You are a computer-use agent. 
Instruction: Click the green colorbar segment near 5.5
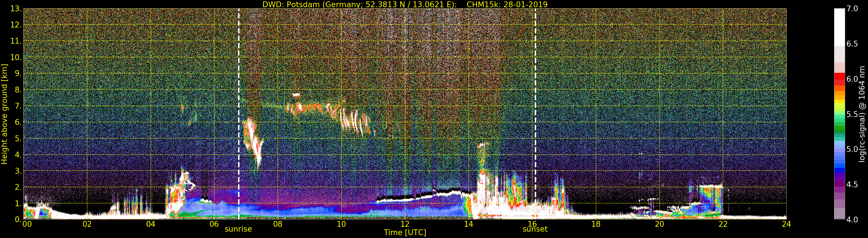click(839, 116)
